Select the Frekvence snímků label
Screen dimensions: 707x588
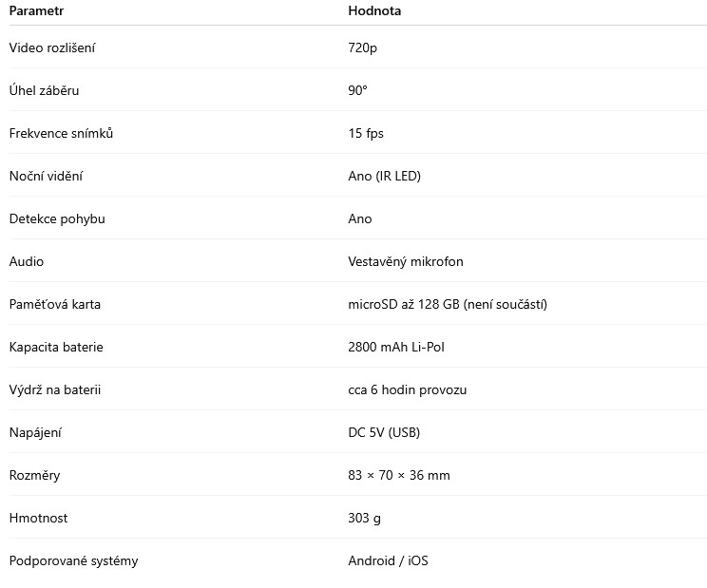click(61, 133)
